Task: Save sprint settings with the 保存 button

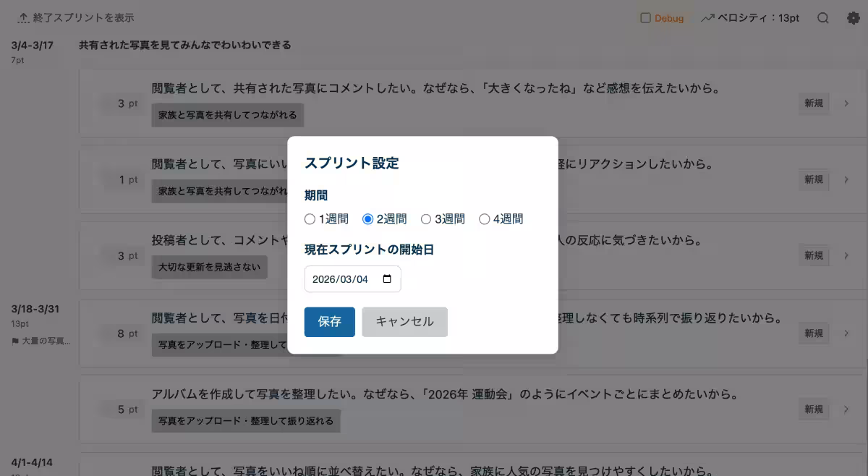Action: (x=329, y=322)
